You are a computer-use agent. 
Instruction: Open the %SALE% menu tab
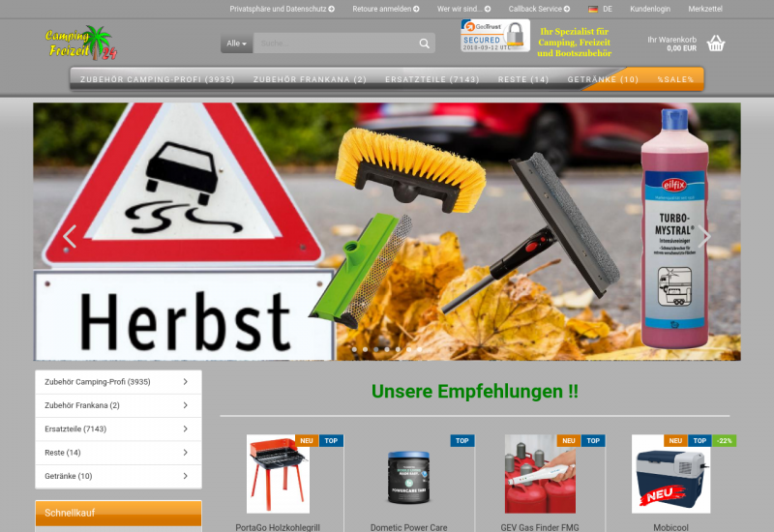[675, 79]
